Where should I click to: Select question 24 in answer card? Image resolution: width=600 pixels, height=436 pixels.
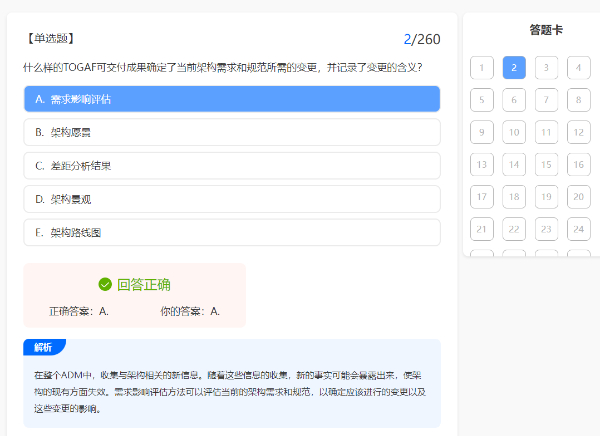pyautogui.click(x=579, y=229)
